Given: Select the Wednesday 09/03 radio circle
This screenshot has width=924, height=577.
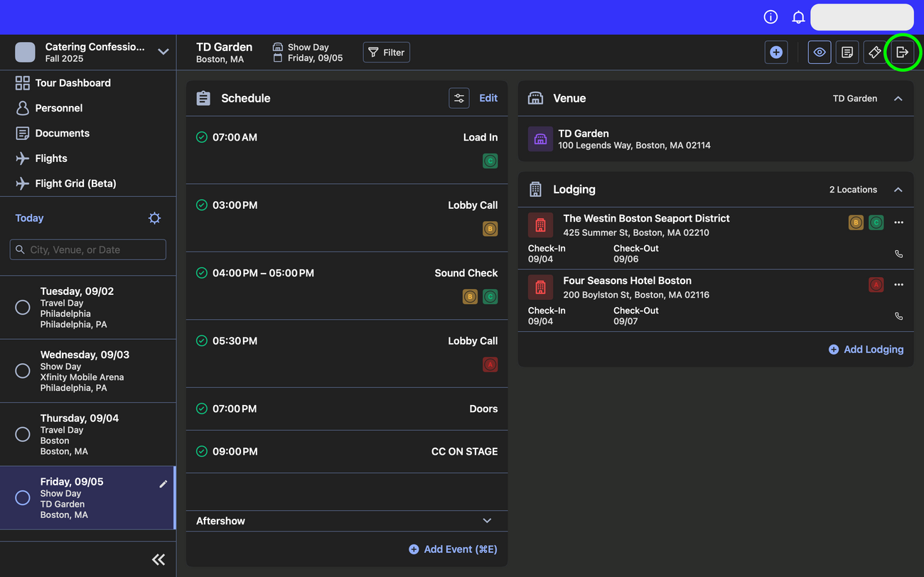Looking at the screenshot, I should click(x=23, y=371).
